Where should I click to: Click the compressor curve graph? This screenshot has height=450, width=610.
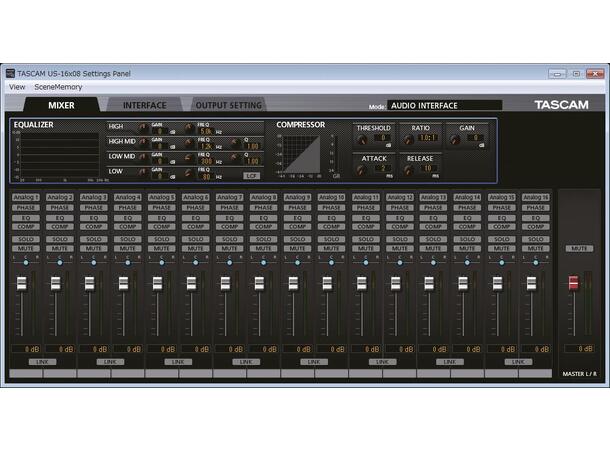coord(301,154)
